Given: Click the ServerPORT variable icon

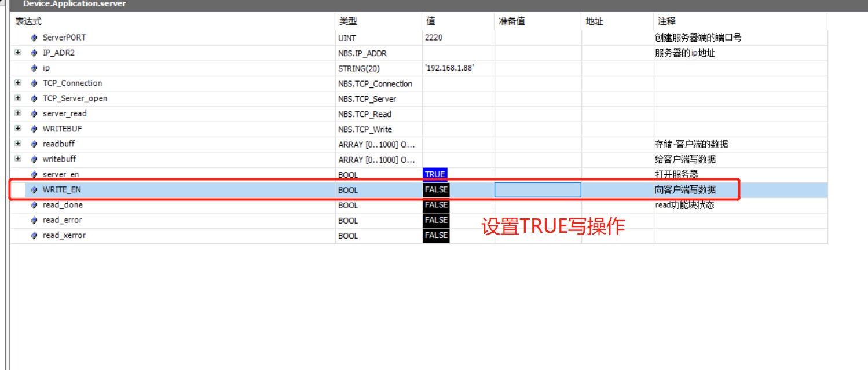Looking at the screenshot, I should click(x=35, y=38).
